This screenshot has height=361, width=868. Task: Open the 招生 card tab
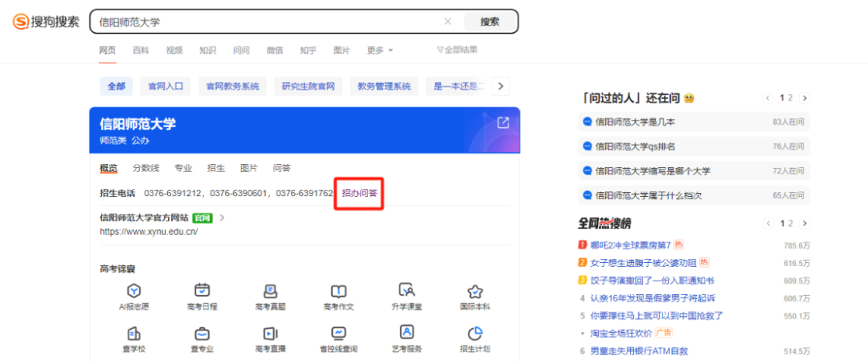tap(216, 168)
